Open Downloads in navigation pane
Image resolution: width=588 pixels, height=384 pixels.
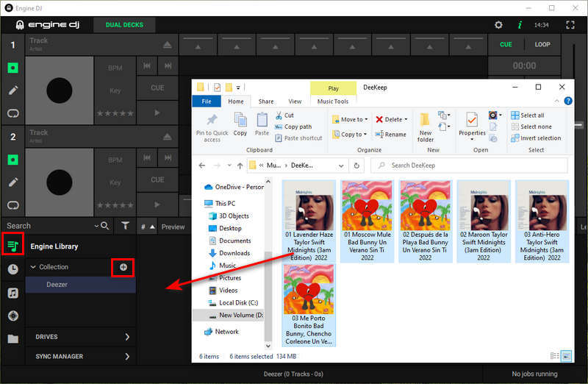(x=229, y=253)
